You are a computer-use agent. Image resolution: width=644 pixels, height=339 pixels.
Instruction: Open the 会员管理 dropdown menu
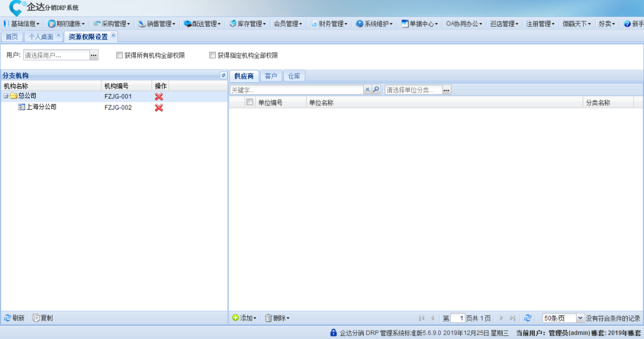[x=288, y=24]
